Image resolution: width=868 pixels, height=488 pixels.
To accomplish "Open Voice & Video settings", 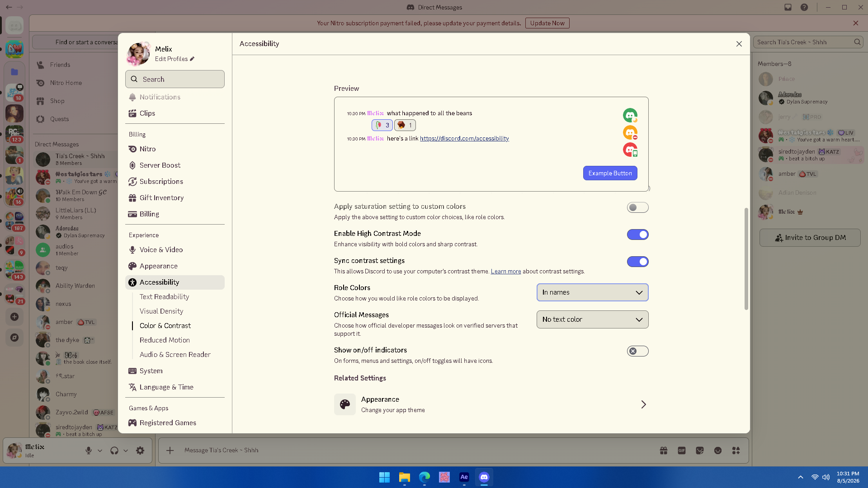I will (175, 250).
